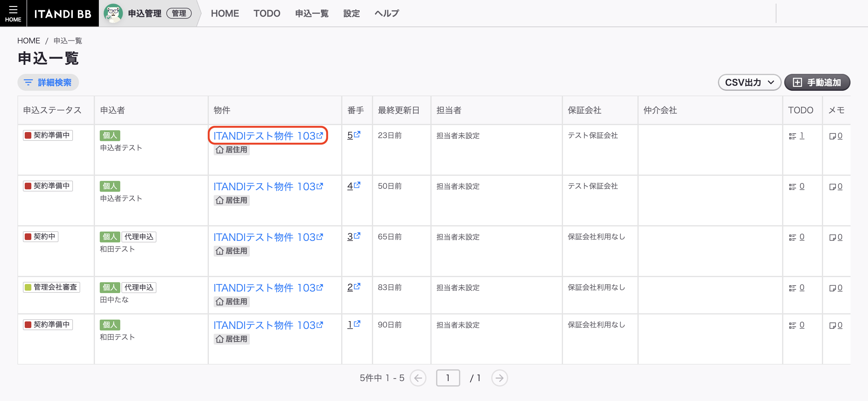Click the 申込管理 mascot avatar icon

tap(113, 13)
